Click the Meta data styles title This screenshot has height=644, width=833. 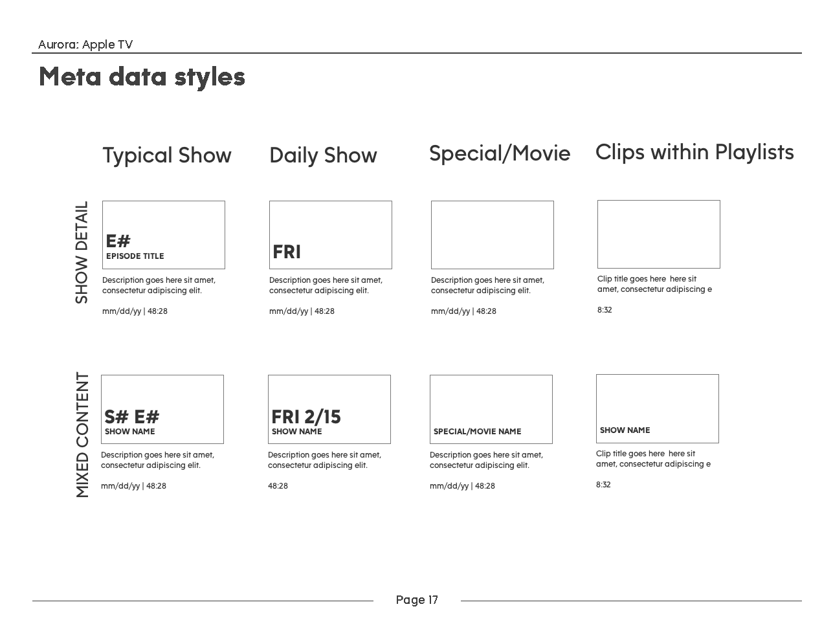pos(142,76)
